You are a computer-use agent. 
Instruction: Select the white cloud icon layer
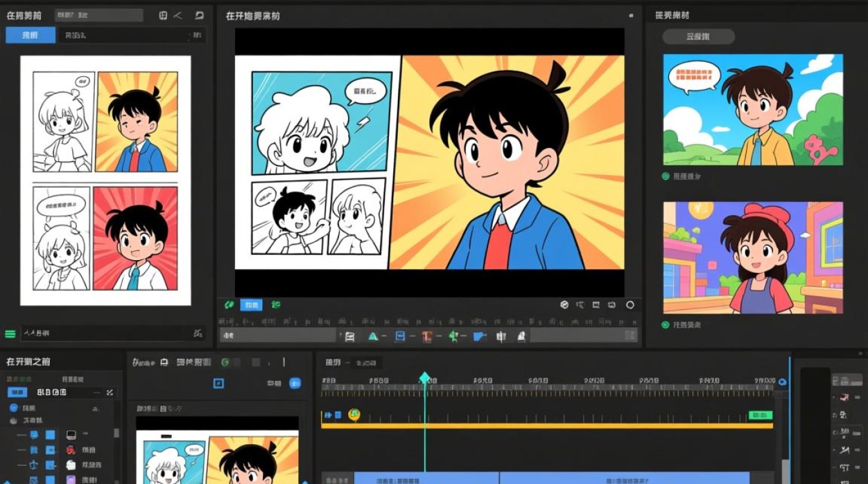click(71, 465)
